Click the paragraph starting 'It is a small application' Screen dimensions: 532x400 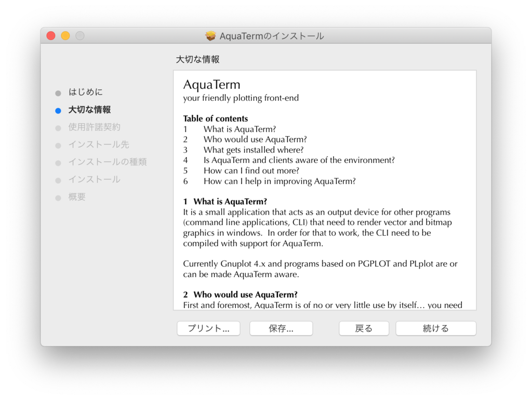click(x=317, y=228)
